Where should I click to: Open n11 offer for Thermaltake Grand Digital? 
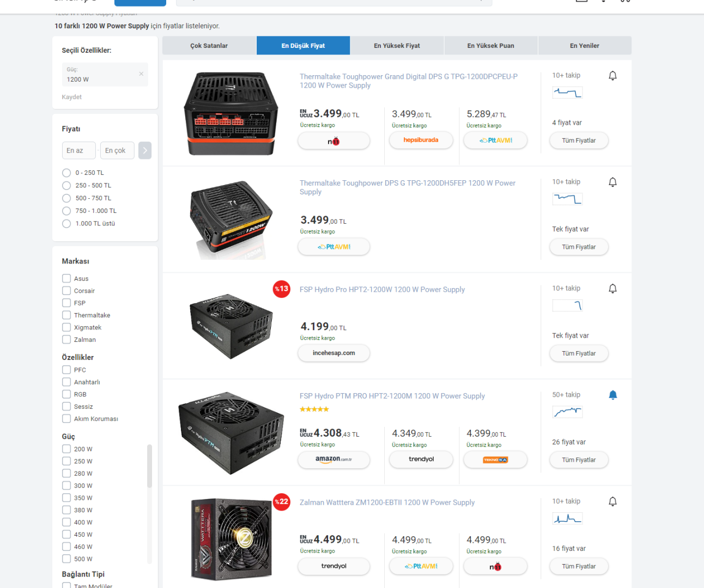[333, 141]
